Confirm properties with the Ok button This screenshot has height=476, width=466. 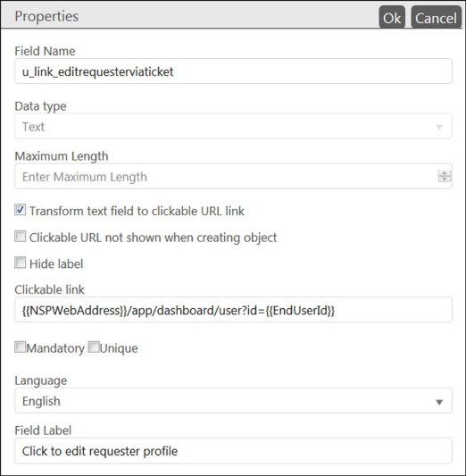392,18
